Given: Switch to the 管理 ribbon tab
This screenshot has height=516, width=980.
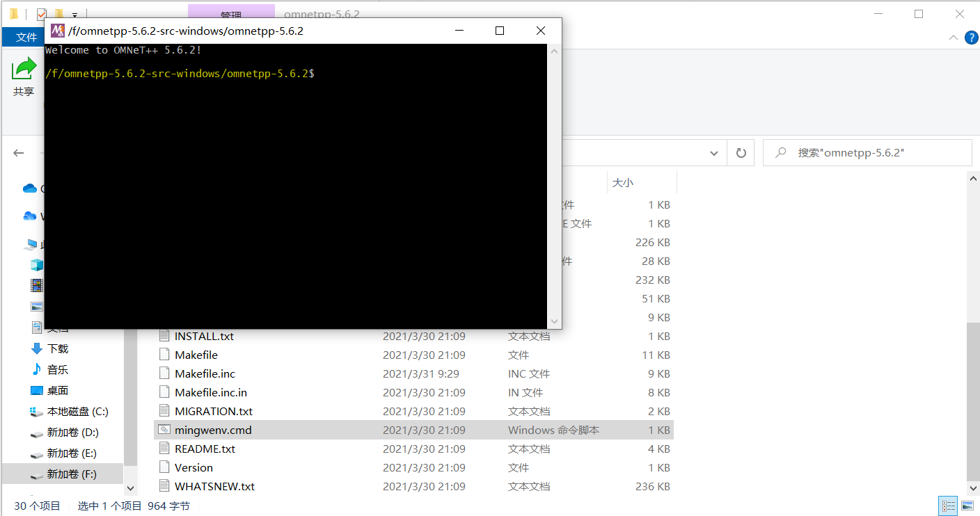Looking at the screenshot, I should [x=230, y=15].
